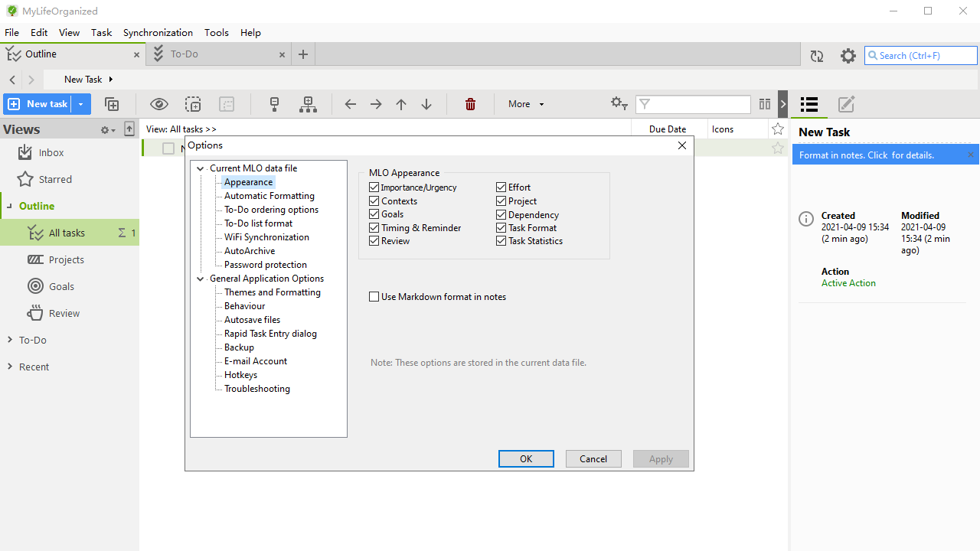Select Themes and Formatting tree item
Image resolution: width=980 pixels, height=551 pixels.
[272, 292]
